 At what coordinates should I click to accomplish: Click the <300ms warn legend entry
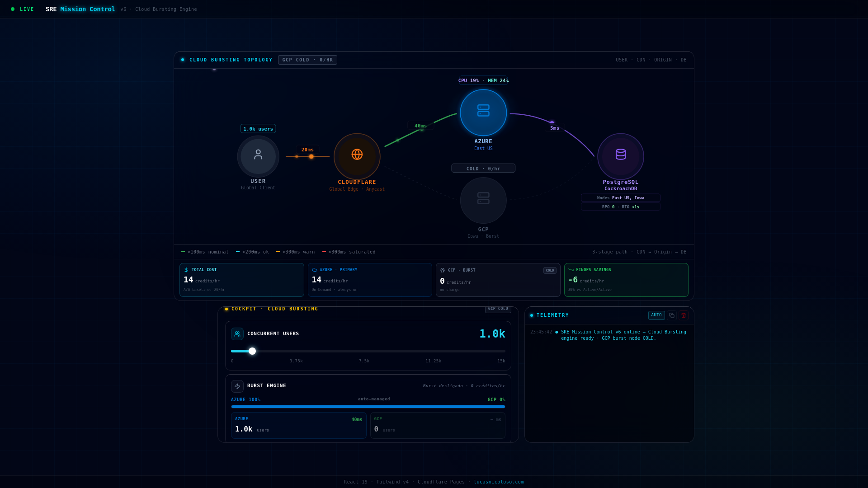pos(296,252)
